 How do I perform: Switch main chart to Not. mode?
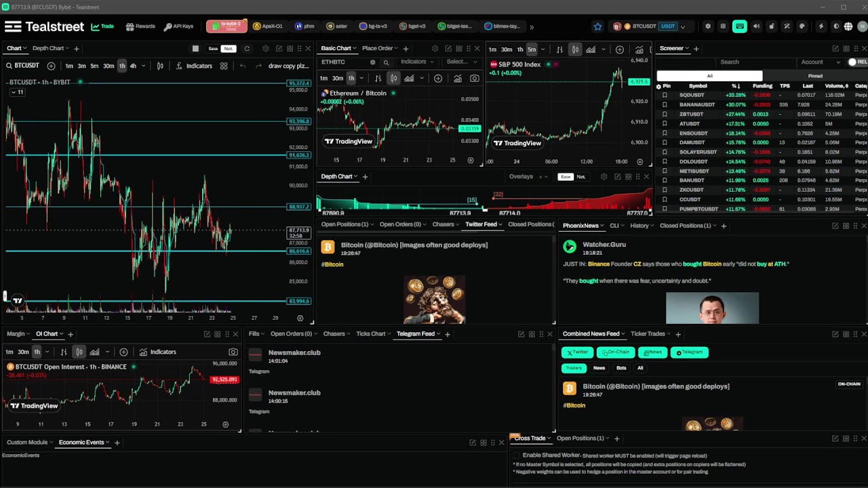click(x=229, y=49)
